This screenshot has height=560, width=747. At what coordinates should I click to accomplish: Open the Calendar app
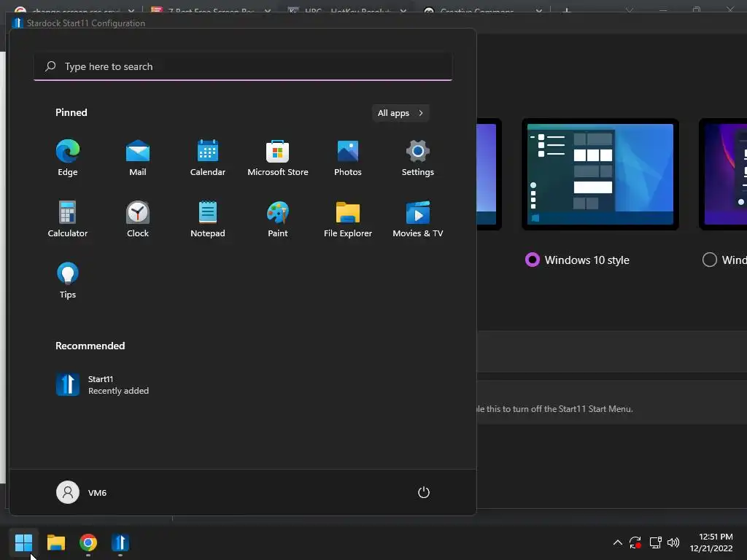(x=208, y=158)
